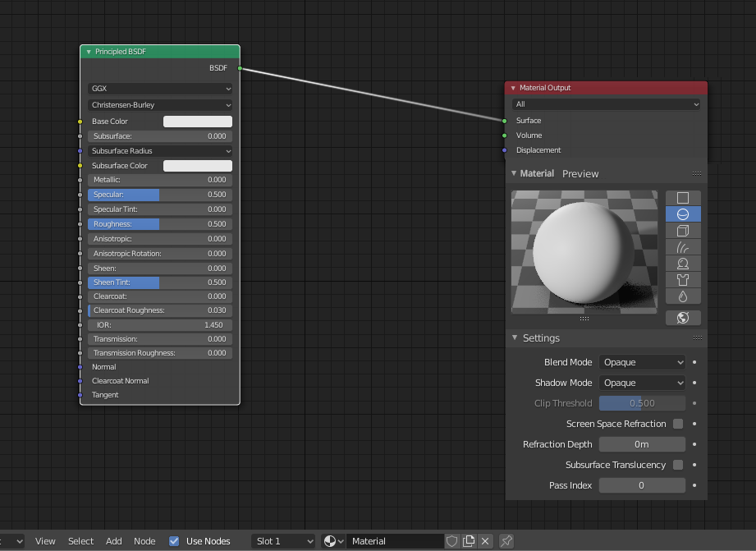Open the Blend Mode dropdown
Image resolution: width=756 pixels, height=551 pixels.
[x=642, y=362]
